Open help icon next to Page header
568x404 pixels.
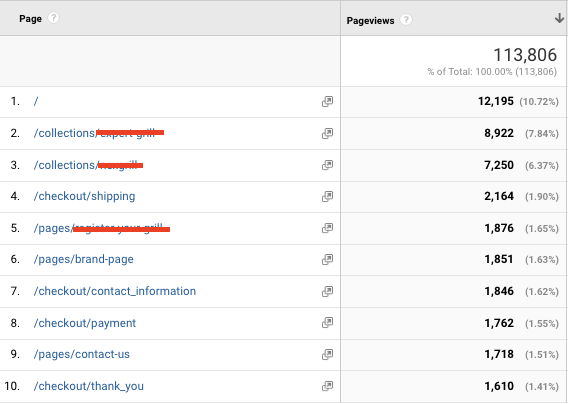[53, 18]
